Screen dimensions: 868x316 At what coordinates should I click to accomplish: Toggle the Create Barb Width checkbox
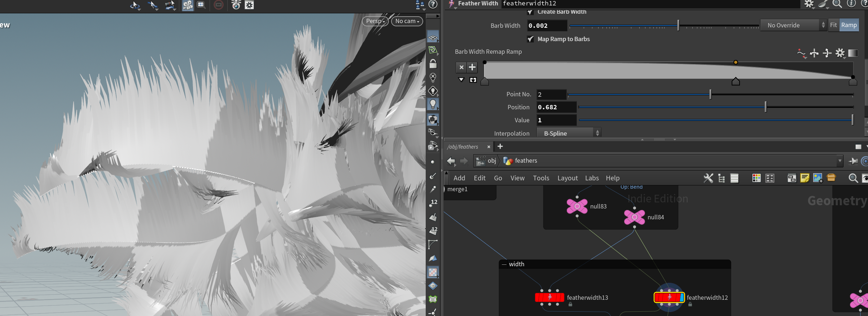(531, 12)
